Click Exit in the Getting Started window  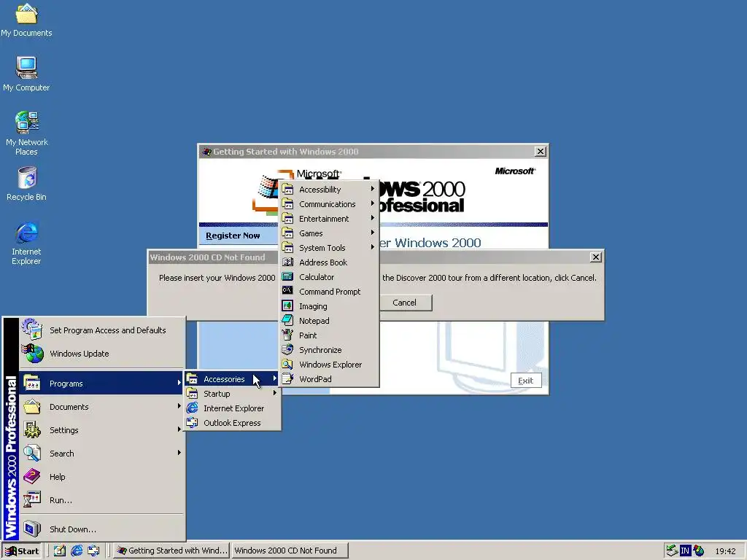(526, 381)
